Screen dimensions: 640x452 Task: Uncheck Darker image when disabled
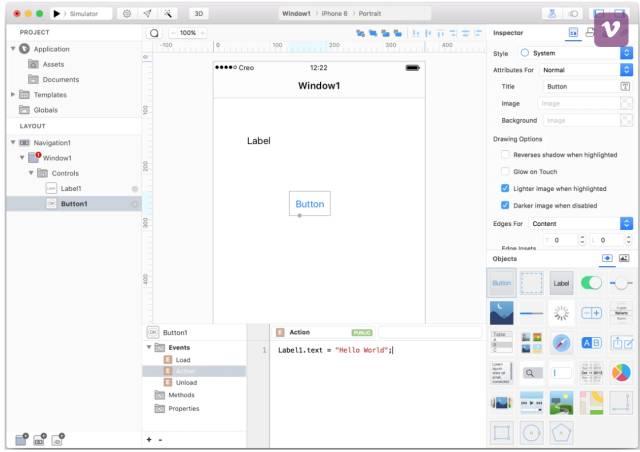tap(505, 205)
